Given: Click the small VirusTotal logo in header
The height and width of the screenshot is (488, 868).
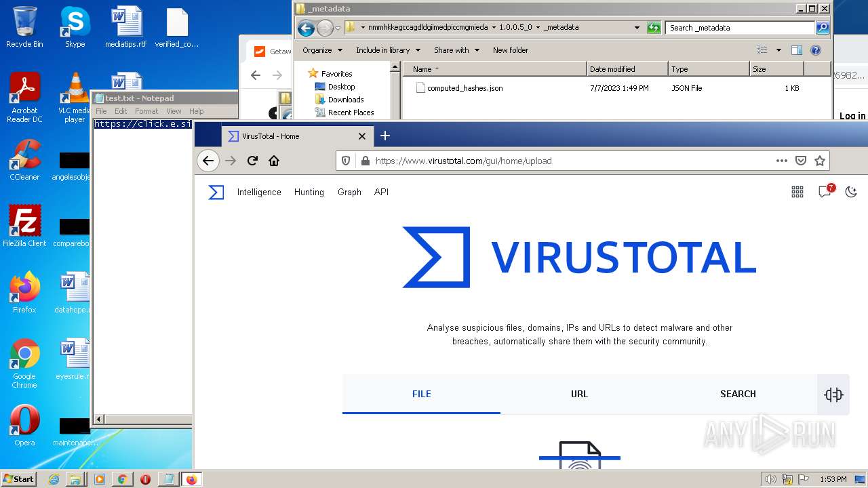Looking at the screenshot, I should coord(216,192).
